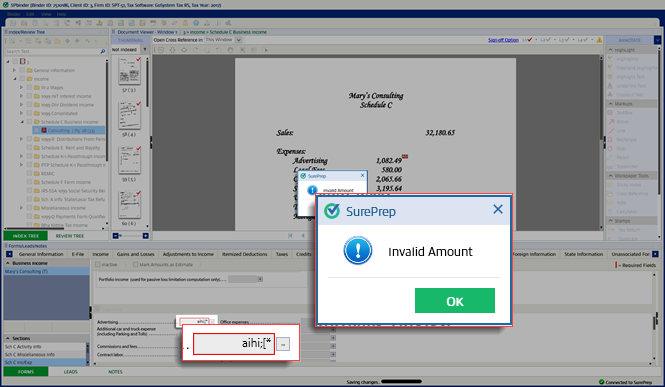Switch to the REVIEW TREE view
This screenshot has width=665, height=387.
70,236
